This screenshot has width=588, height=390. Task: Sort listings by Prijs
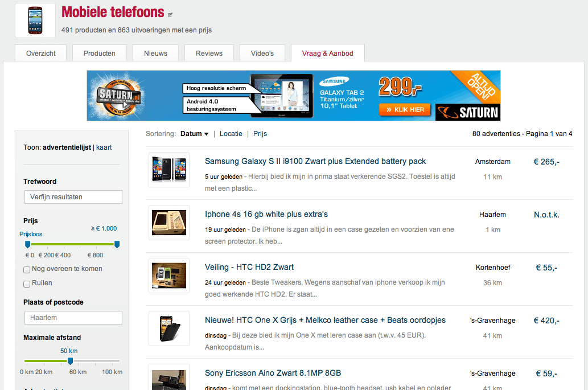[x=260, y=134]
